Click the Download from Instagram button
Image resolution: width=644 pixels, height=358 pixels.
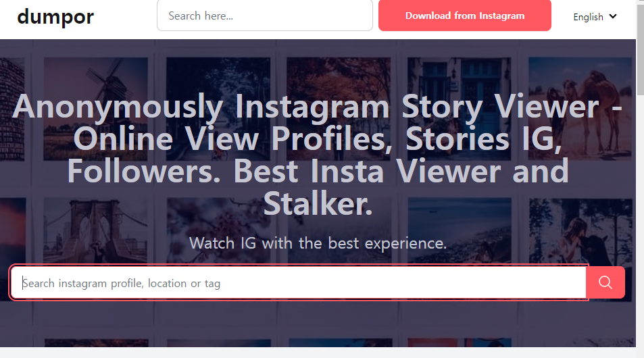point(464,16)
